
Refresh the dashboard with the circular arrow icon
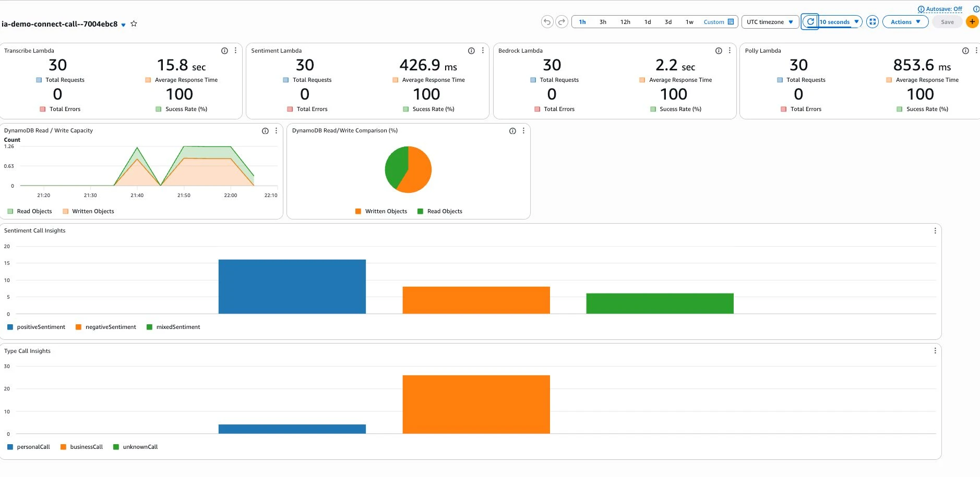coord(810,22)
